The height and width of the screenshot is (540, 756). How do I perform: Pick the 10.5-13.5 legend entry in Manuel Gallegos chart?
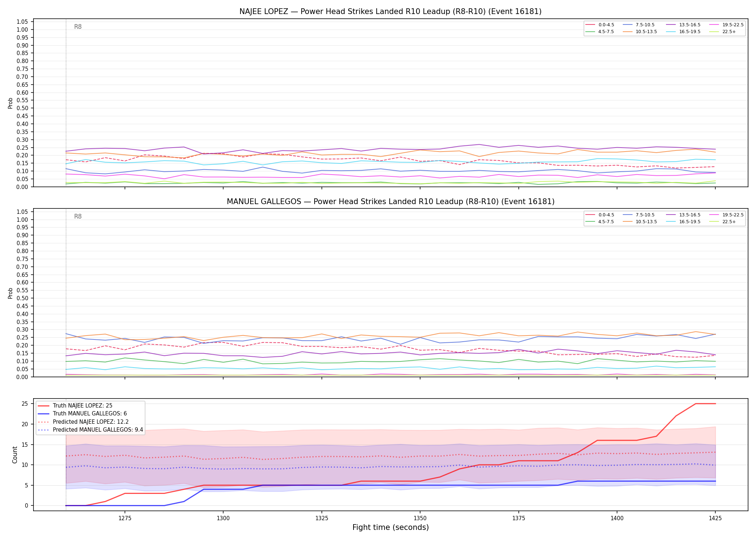coord(640,222)
